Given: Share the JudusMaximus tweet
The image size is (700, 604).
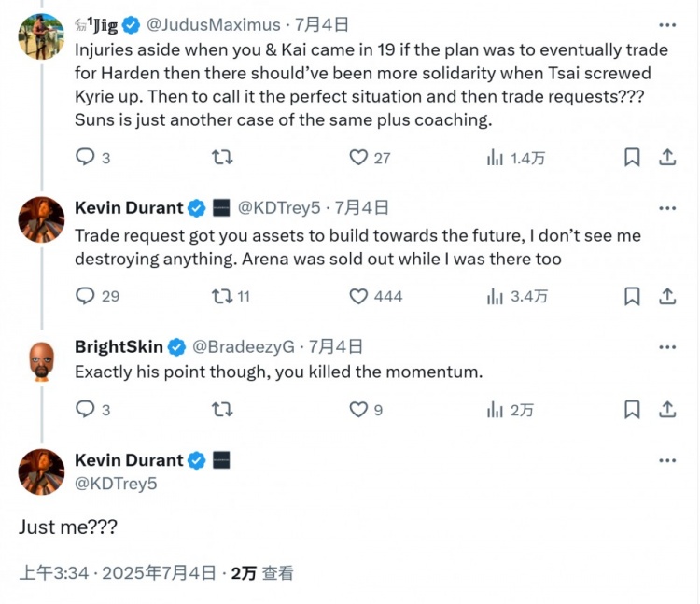Looking at the screenshot, I should tap(667, 158).
